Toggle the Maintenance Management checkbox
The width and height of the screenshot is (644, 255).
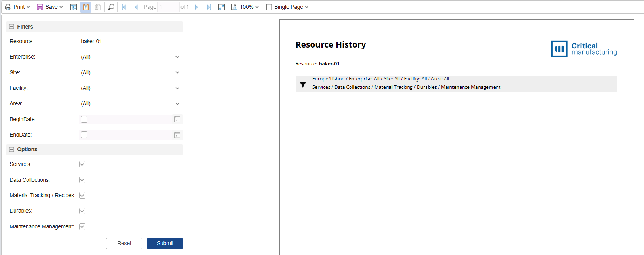[x=82, y=226]
